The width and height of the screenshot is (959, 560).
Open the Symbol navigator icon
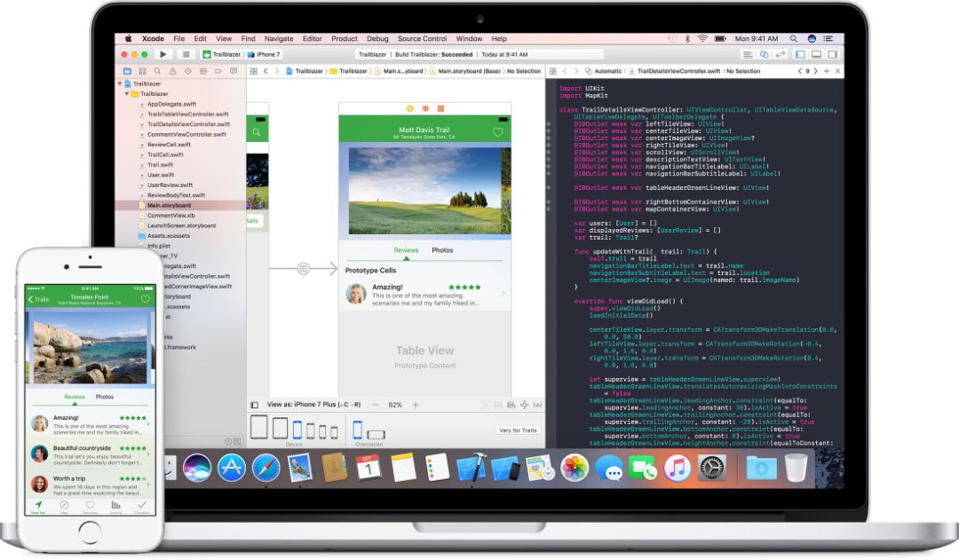[x=142, y=72]
